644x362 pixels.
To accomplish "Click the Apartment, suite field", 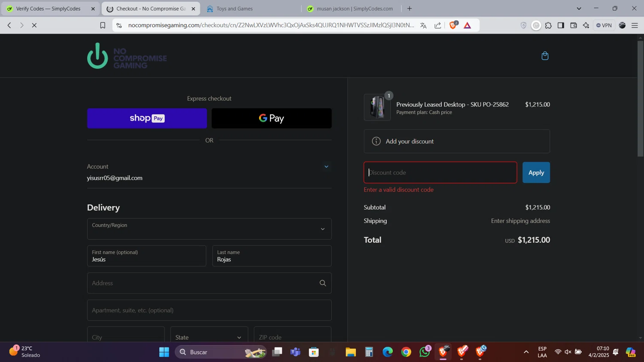I will tap(209, 310).
